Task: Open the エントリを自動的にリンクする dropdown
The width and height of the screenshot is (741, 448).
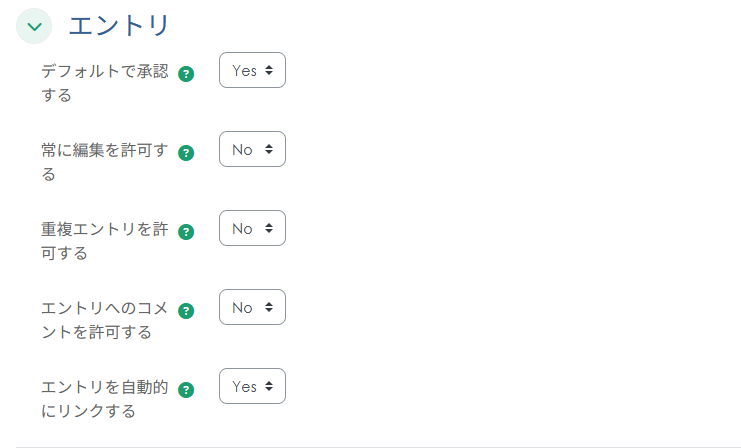Action: 252,387
